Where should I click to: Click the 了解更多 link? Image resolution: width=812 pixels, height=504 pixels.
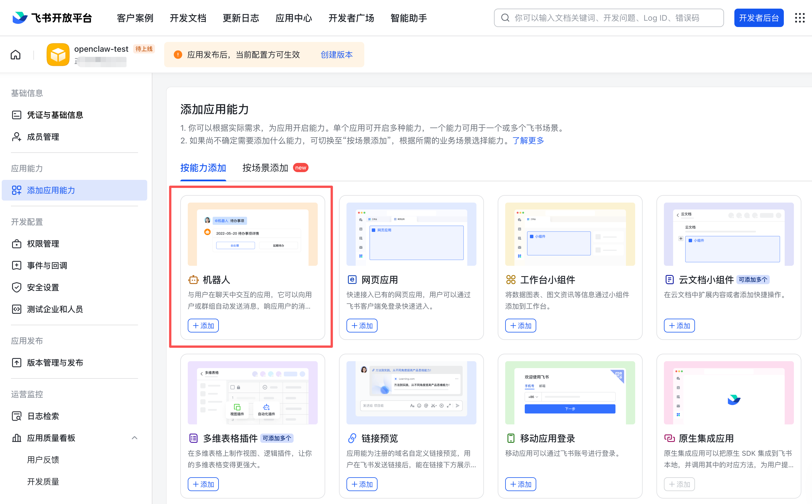coord(528,140)
